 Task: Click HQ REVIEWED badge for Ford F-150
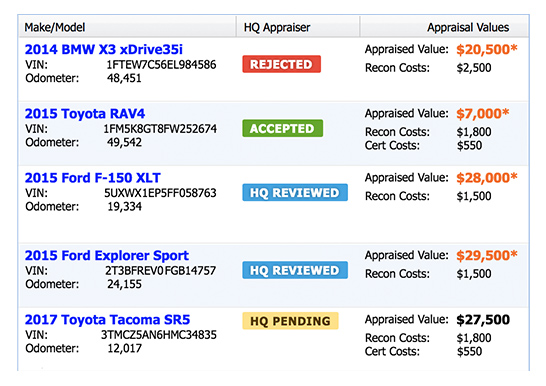pos(295,192)
